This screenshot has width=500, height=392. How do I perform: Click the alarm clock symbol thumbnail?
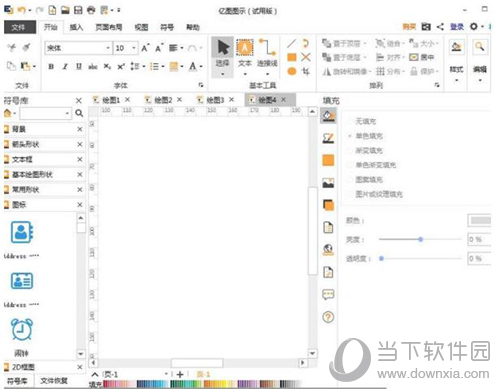(22, 330)
